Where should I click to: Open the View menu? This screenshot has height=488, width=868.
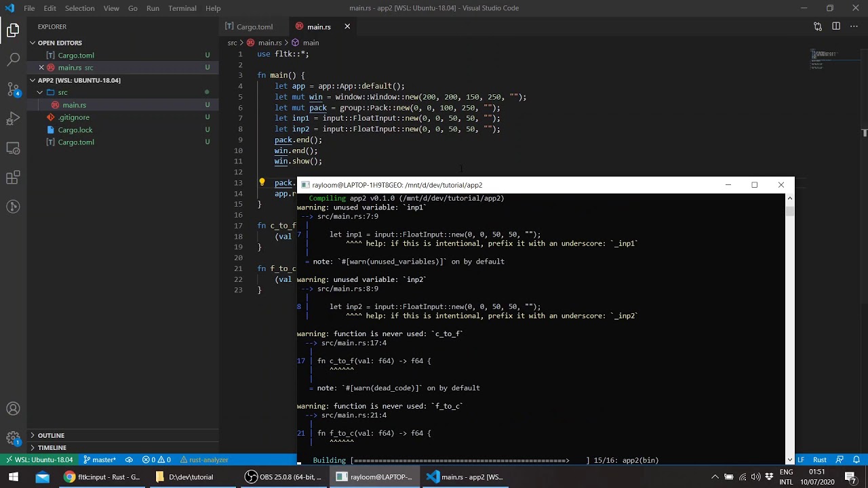point(111,8)
